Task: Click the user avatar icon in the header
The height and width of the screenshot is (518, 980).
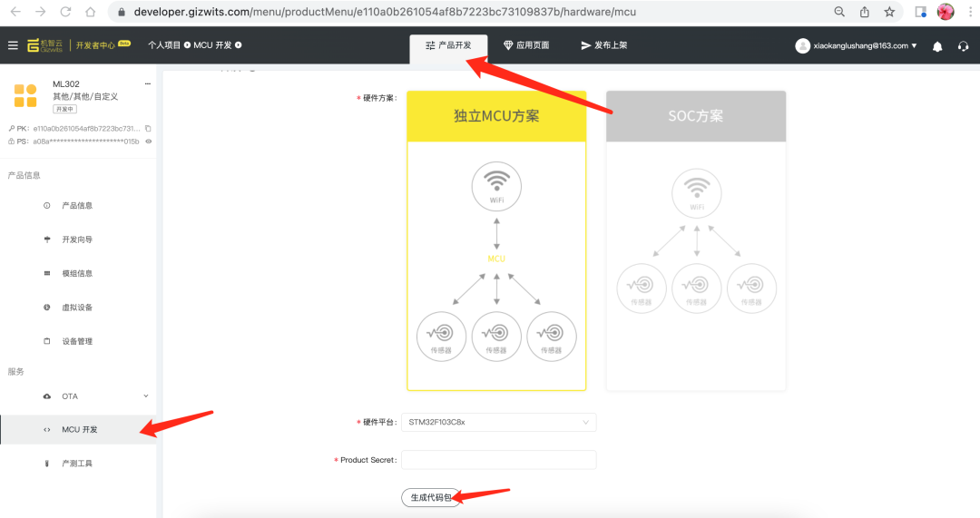Action: tap(802, 45)
